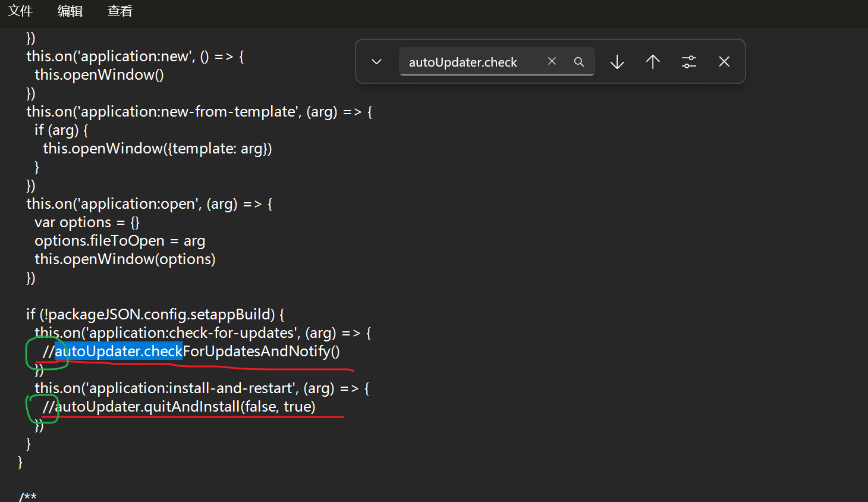
Task: Click the 'options.fileToOpen = arg' line
Action: coord(119,241)
